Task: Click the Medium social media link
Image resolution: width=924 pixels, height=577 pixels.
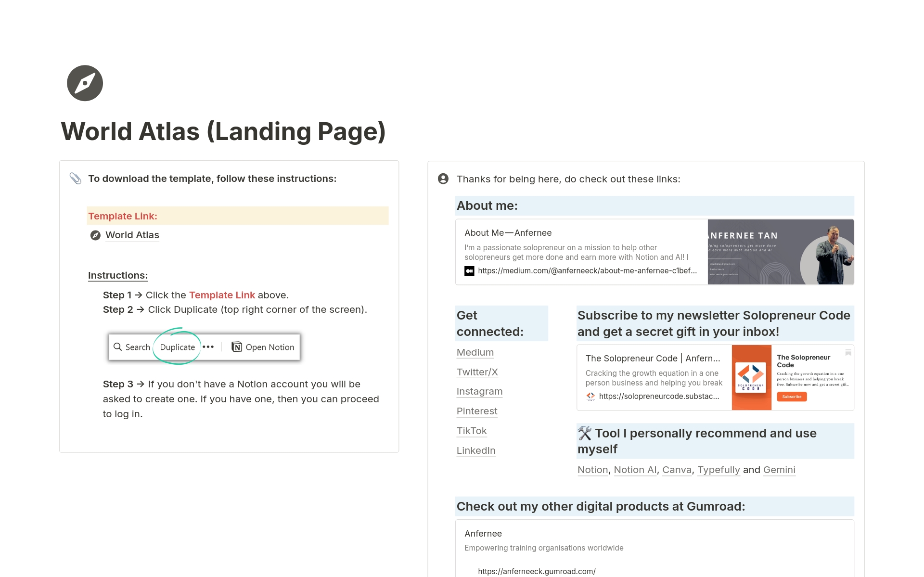Action: 474,352
